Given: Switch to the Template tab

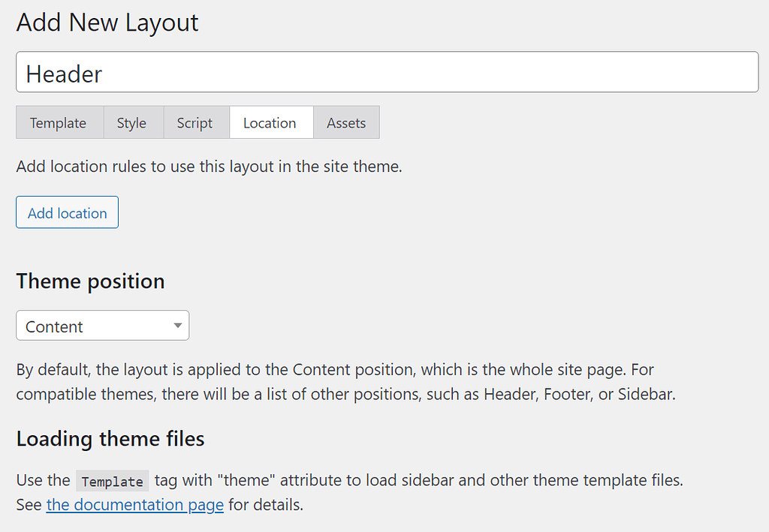Looking at the screenshot, I should pyautogui.click(x=59, y=122).
